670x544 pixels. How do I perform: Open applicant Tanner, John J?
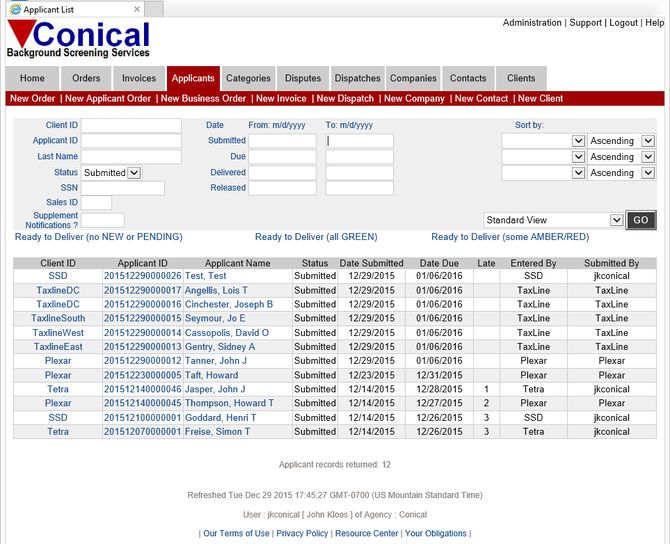tap(216, 361)
